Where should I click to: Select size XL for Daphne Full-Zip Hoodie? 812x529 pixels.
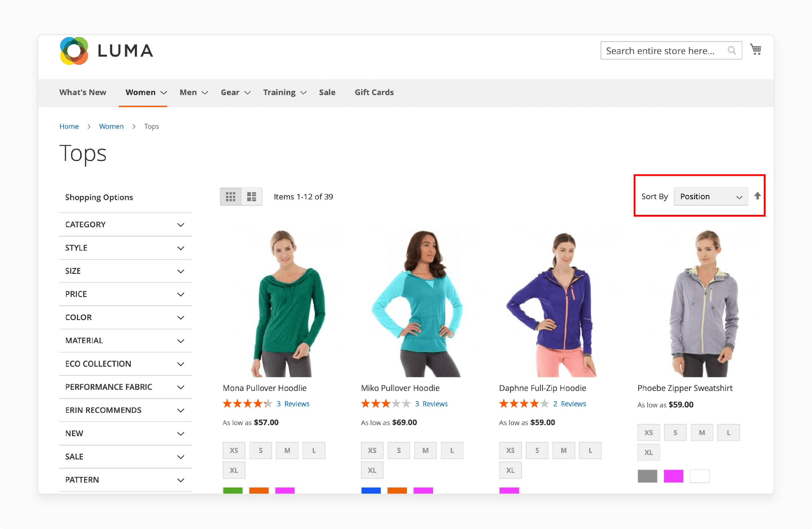tap(510, 470)
